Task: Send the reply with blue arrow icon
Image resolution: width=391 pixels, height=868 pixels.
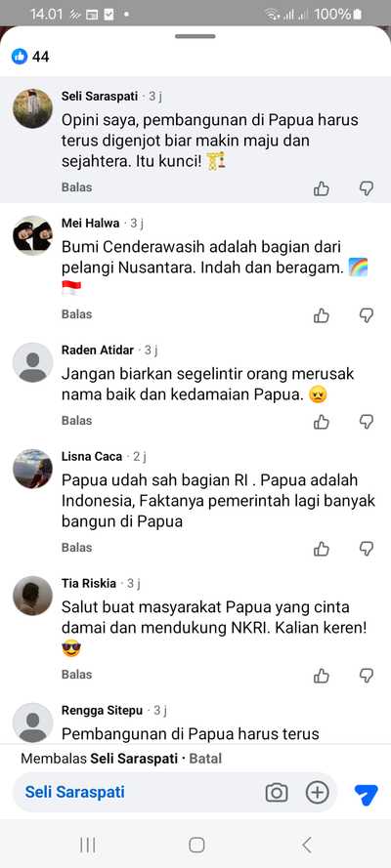Action: [x=366, y=794]
